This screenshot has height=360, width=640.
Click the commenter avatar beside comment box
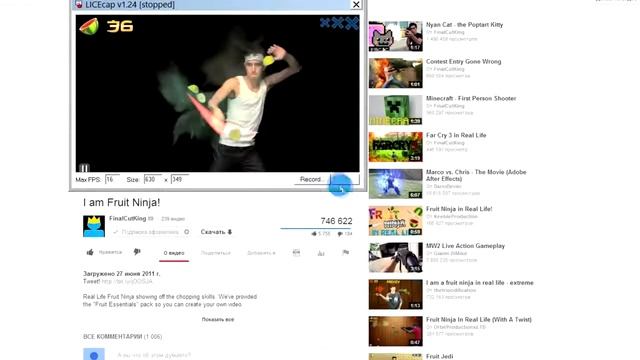94,354
